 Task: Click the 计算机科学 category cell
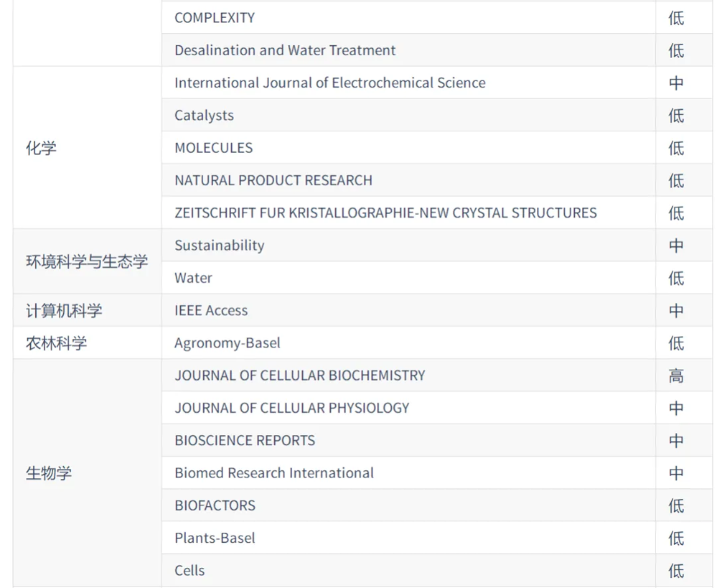pos(64,311)
